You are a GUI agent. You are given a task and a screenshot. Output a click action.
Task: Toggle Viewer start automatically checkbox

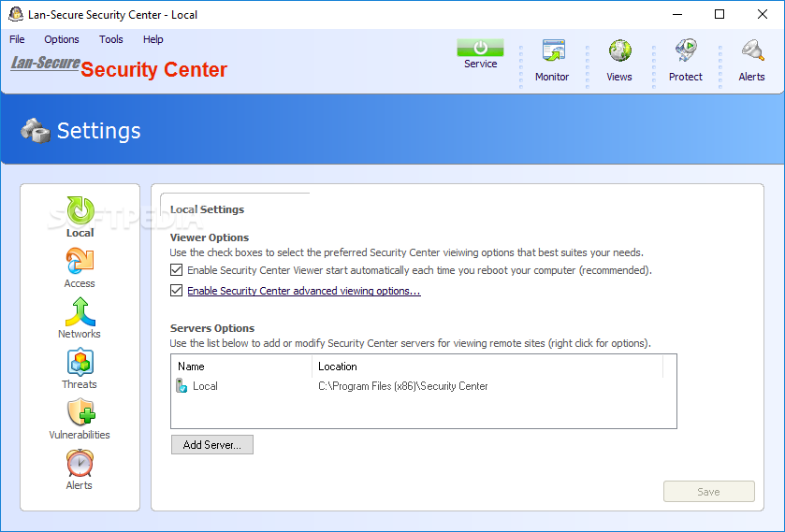point(176,270)
